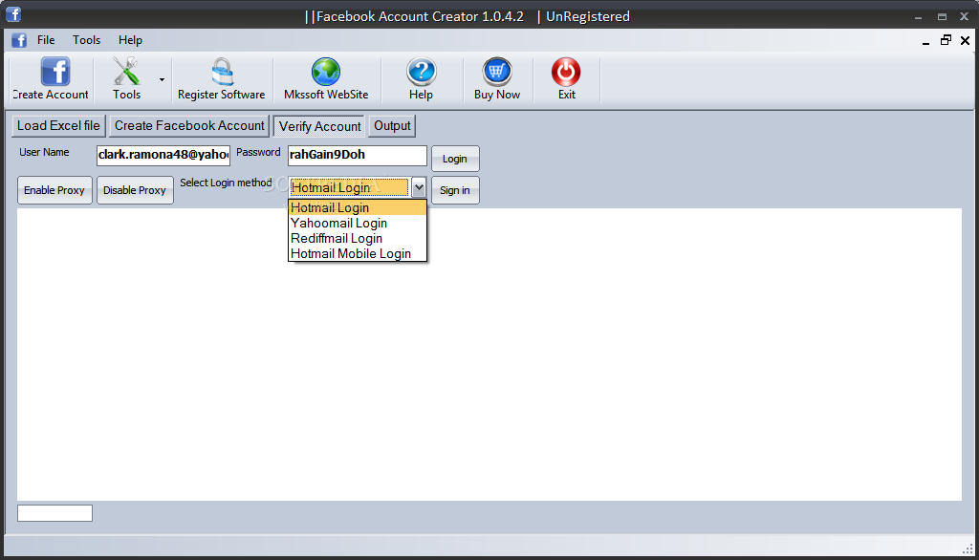The image size is (979, 560).
Task: Close the inner child window
Action: pos(966,40)
